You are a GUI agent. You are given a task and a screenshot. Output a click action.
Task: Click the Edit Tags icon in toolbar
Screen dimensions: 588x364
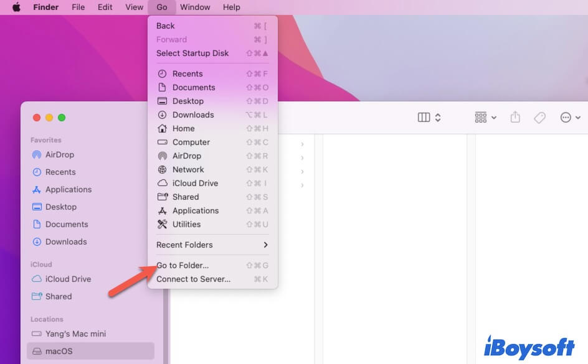(539, 118)
